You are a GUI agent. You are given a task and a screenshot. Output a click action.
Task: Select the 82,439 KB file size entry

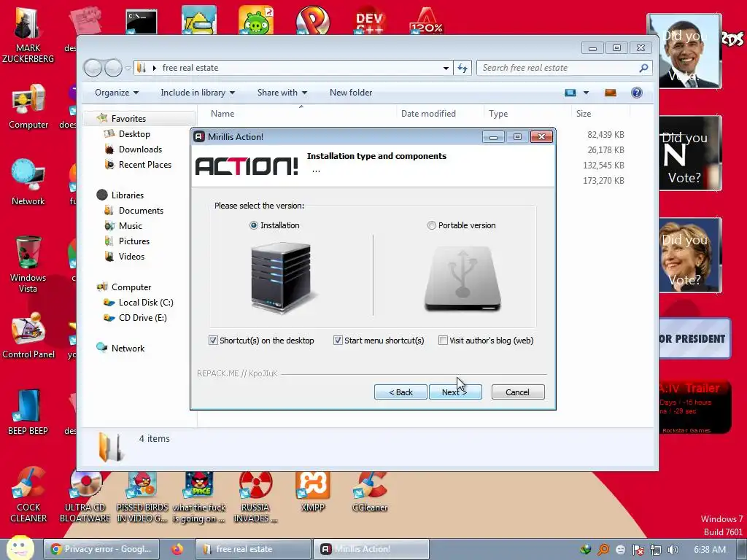coord(605,135)
